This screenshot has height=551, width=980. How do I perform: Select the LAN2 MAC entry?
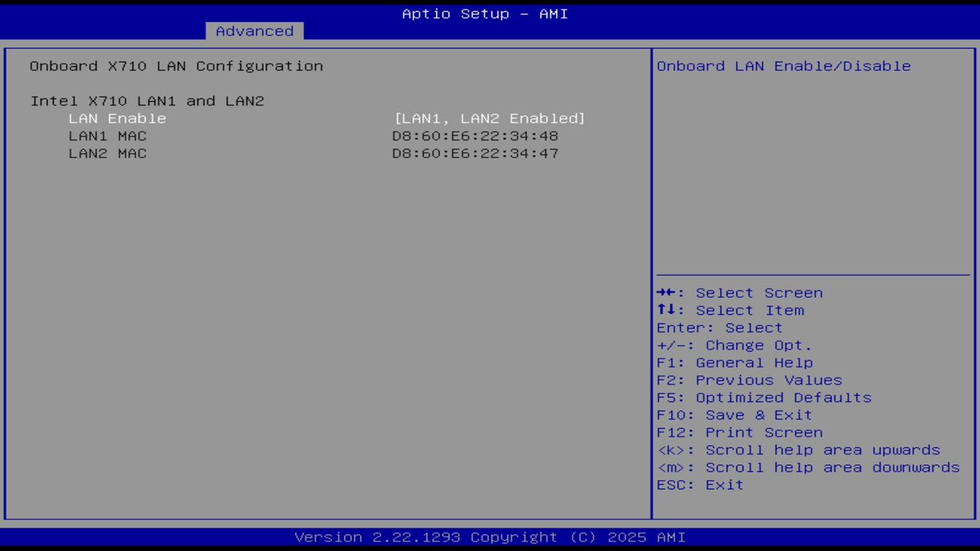pos(108,153)
